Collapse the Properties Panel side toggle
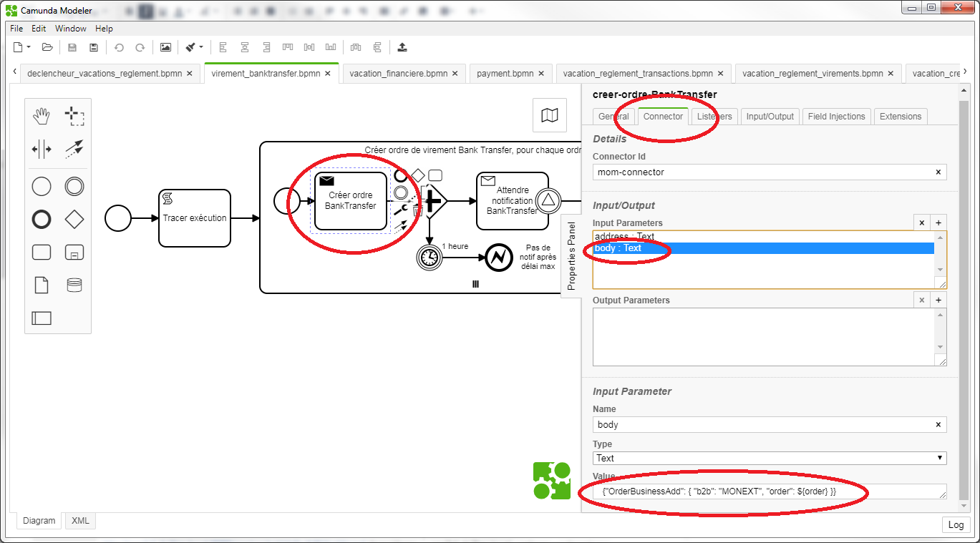This screenshot has width=980, height=543. [571, 255]
